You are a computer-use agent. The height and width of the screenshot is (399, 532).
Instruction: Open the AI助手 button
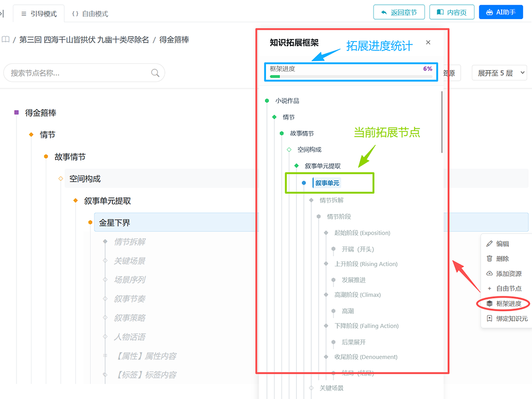coord(501,12)
